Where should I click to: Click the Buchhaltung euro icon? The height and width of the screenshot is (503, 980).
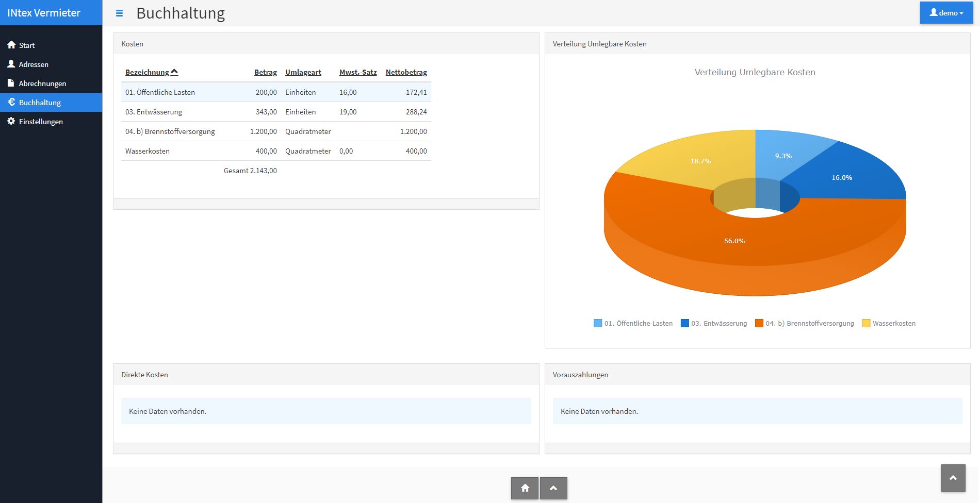point(11,102)
